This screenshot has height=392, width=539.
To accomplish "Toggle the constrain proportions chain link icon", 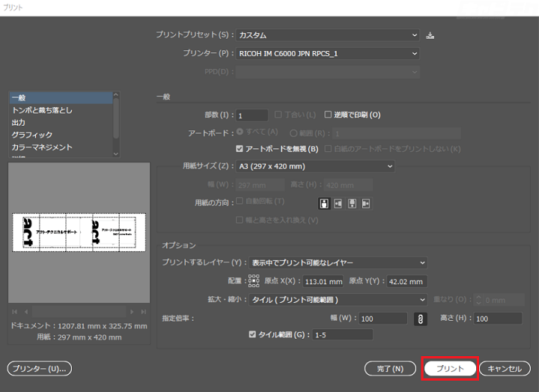I will [421, 319].
